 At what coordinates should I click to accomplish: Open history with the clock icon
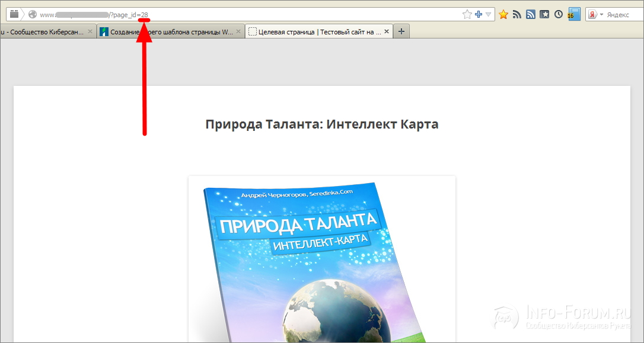(558, 14)
